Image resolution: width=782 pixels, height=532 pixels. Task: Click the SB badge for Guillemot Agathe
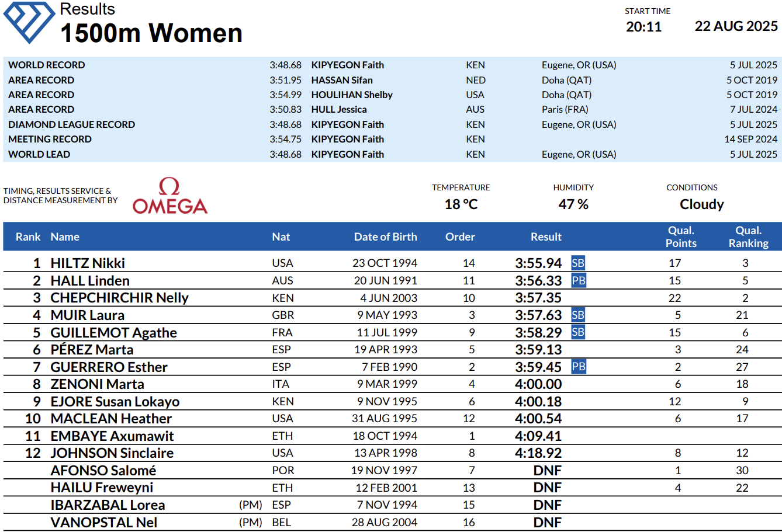click(x=578, y=332)
